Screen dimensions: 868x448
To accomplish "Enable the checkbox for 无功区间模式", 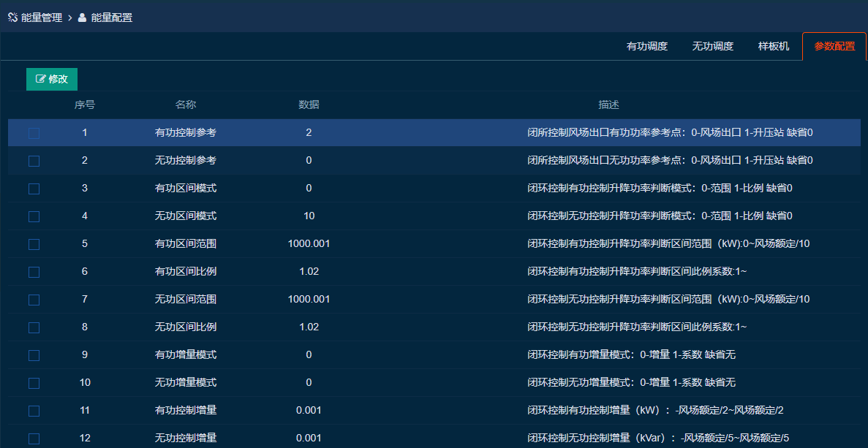I will [34, 216].
